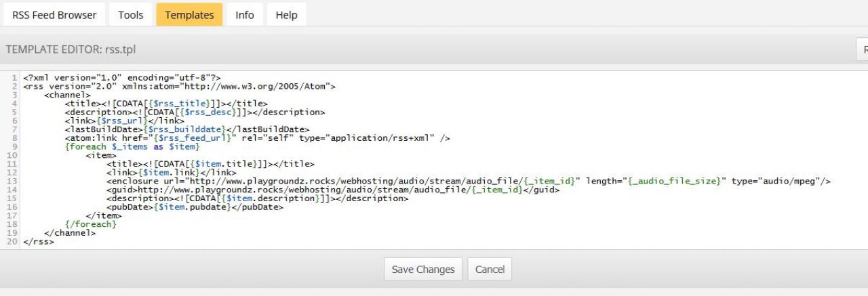
Task: Click the {/foreach} closing tag line
Action: (91, 224)
